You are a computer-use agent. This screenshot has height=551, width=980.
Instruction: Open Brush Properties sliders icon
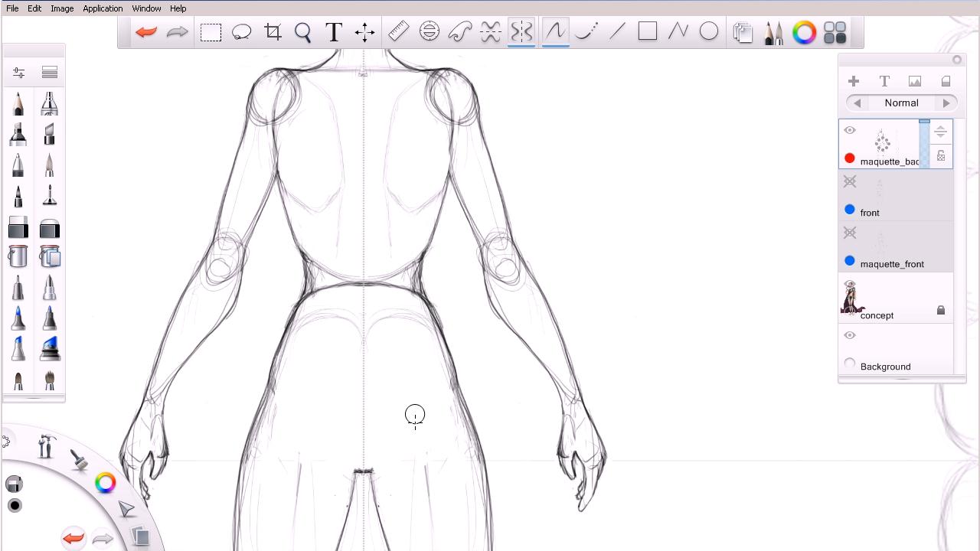click(18, 72)
